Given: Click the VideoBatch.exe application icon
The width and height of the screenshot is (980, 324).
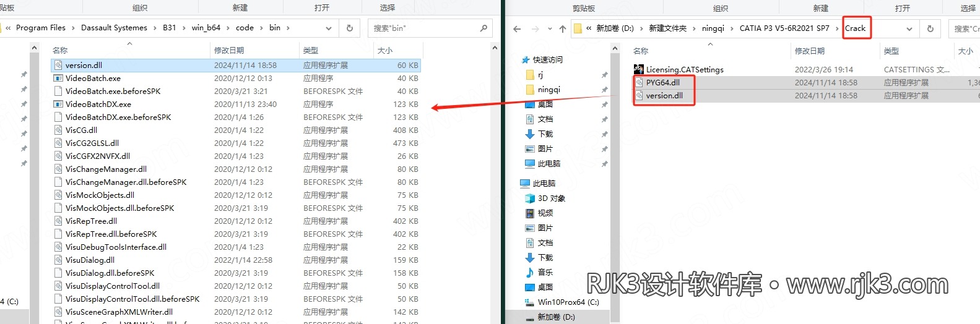Looking at the screenshot, I should pyautogui.click(x=58, y=78).
